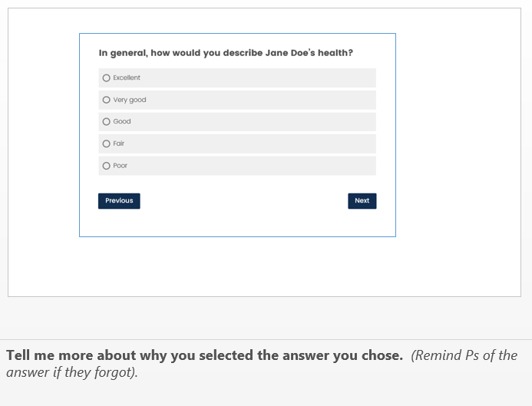Click the 'Good' option label text
Image resolution: width=532 pixels, height=406 pixels.
click(x=122, y=122)
